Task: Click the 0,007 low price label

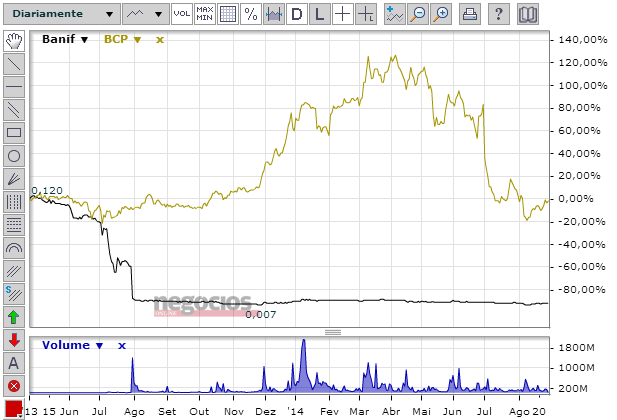Action: (x=260, y=315)
